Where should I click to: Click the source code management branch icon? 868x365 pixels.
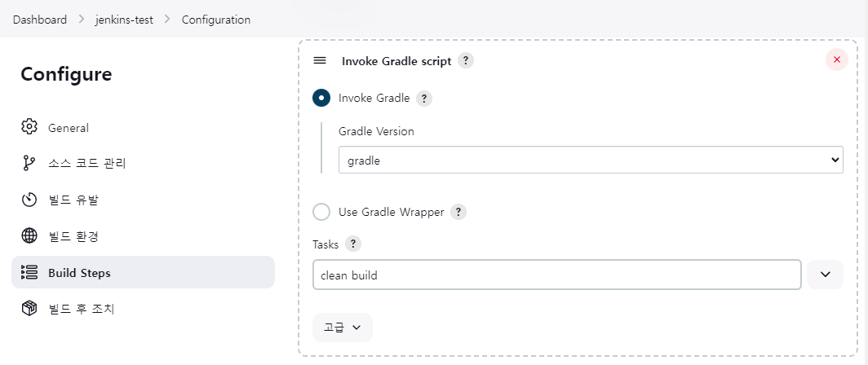click(29, 164)
